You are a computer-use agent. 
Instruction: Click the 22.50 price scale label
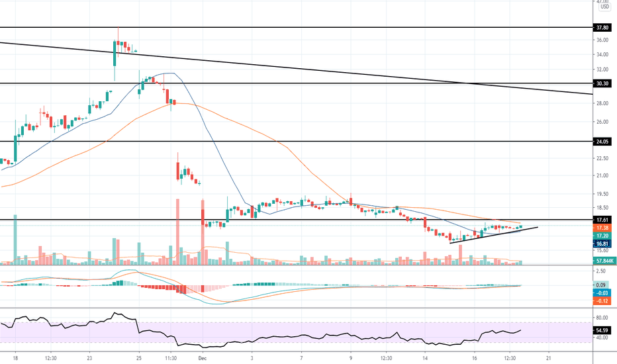pos(602,158)
